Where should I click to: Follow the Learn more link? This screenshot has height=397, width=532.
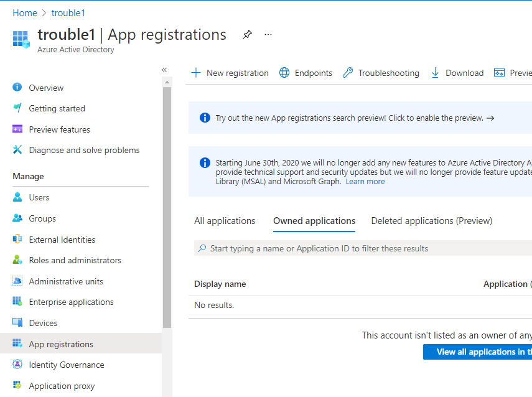[x=365, y=182]
